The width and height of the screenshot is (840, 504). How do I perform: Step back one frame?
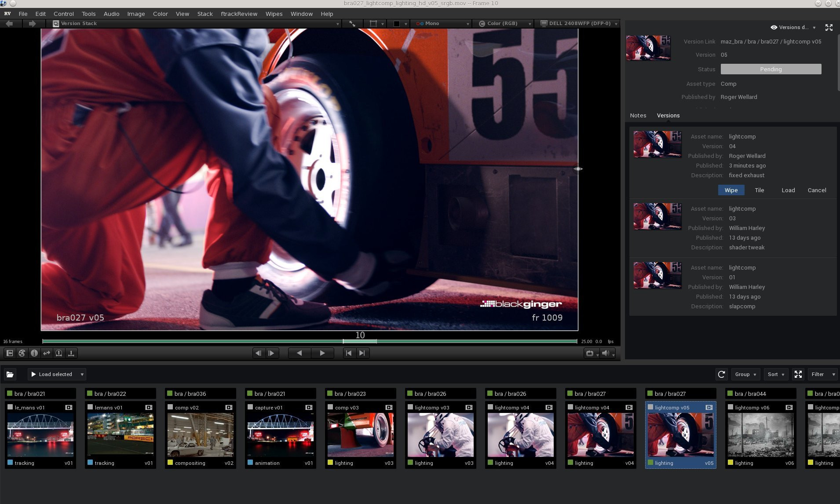click(x=259, y=353)
